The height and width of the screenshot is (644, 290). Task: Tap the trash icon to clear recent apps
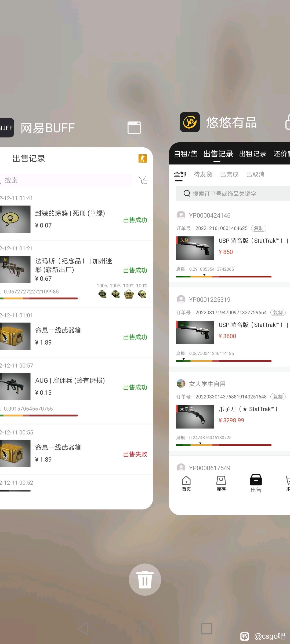point(145,579)
